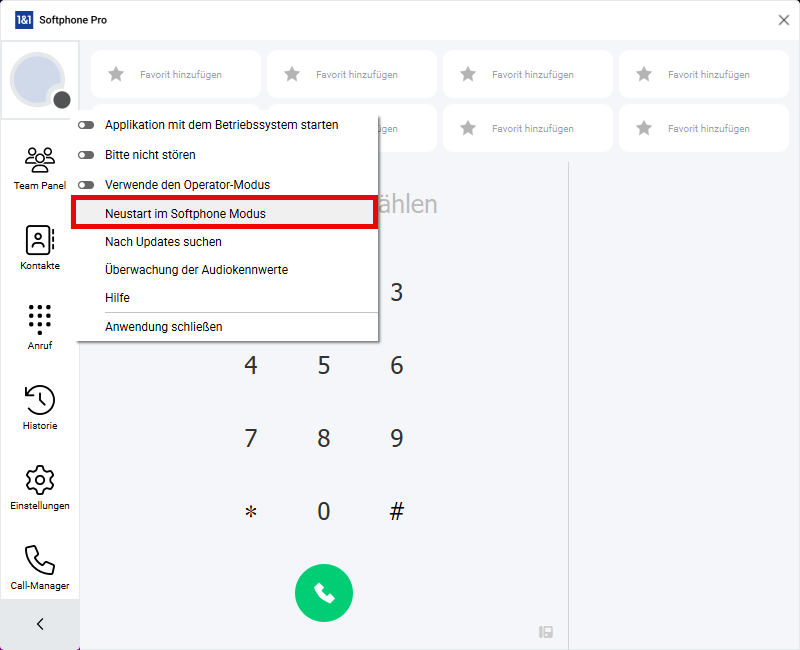Choose Nach Updates suchen
The width and height of the screenshot is (800, 650).
tap(163, 241)
